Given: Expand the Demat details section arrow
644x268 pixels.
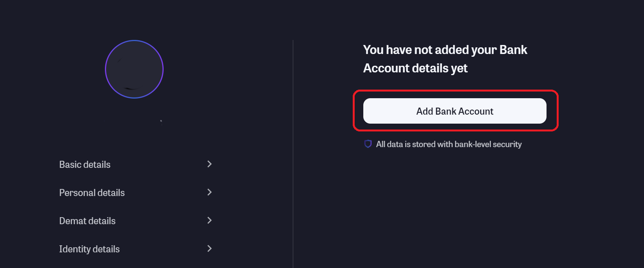Looking at the screenshot, I should coord(209,220).
